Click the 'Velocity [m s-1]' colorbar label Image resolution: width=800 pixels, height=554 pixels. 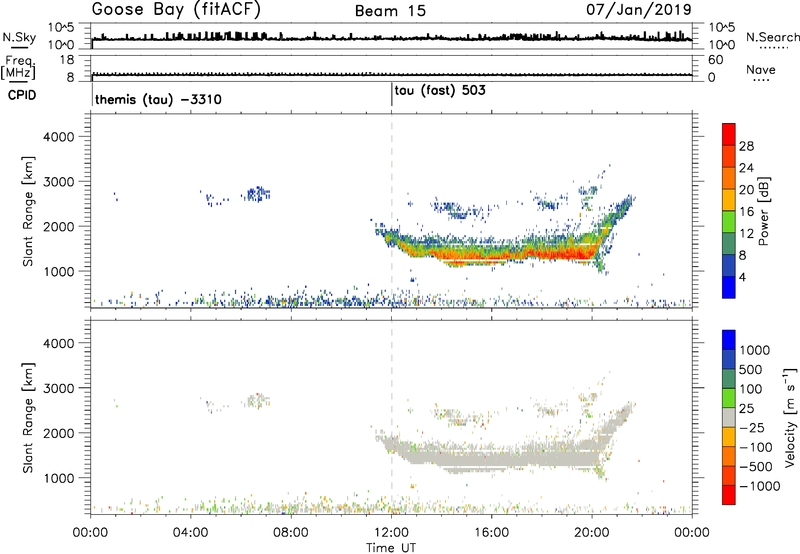tap(790, 417)
